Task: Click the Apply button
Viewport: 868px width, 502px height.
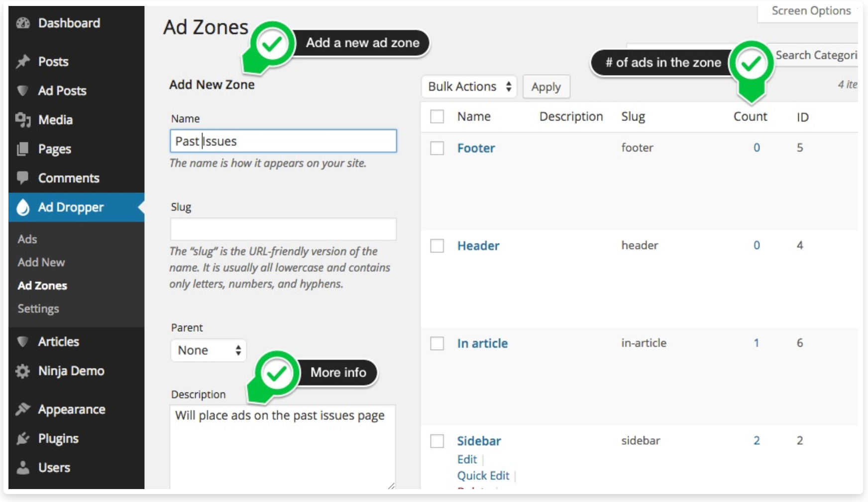Action: pyautogui.click(x=546, y=87)
